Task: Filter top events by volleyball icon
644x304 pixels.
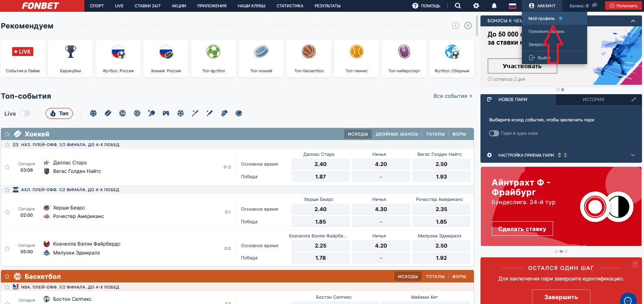Action: pyautogui.click(x=137, y=113)
